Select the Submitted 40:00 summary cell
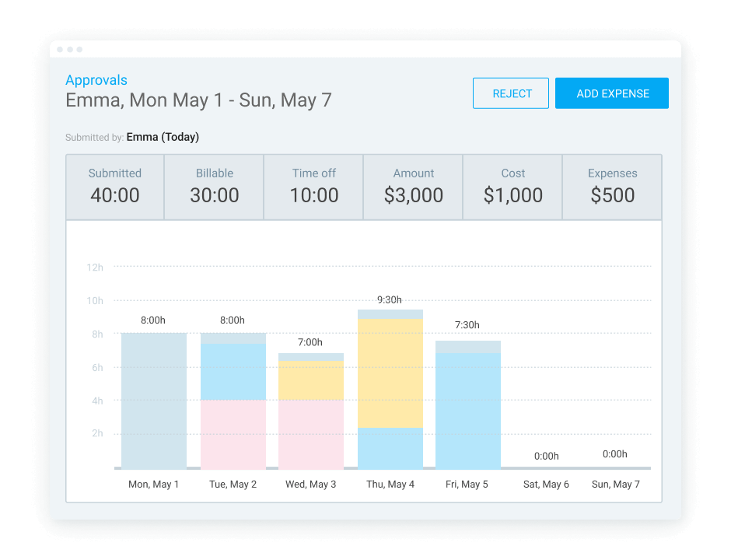 click(x=115, y=187)
